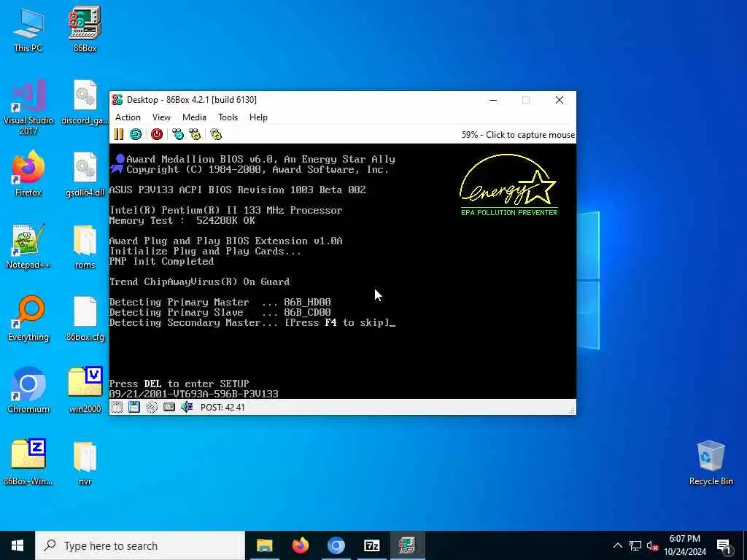
Task: Open 86Box settings from the toolbar gear icon
Action: [x=216, y=134]
